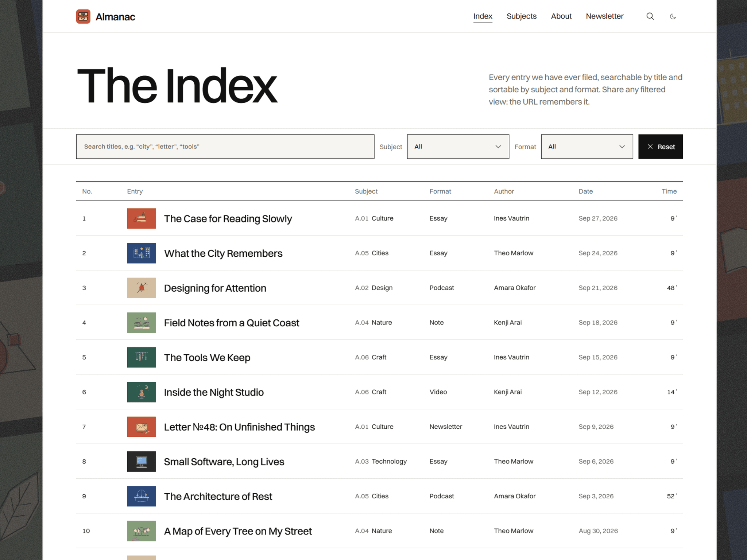Select the Designing for Attention thumbnail image
The height and width of the screenshot is (560, 747).
(141, 288)
